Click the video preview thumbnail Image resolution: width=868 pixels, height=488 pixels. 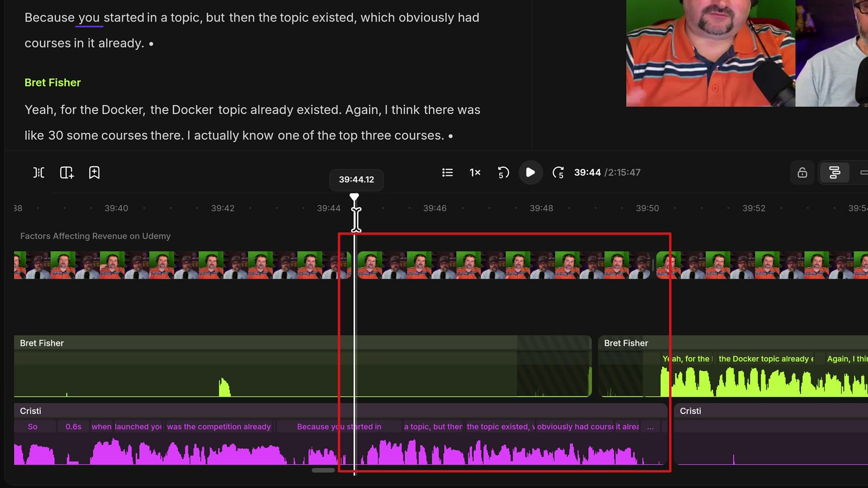point(747,53)
